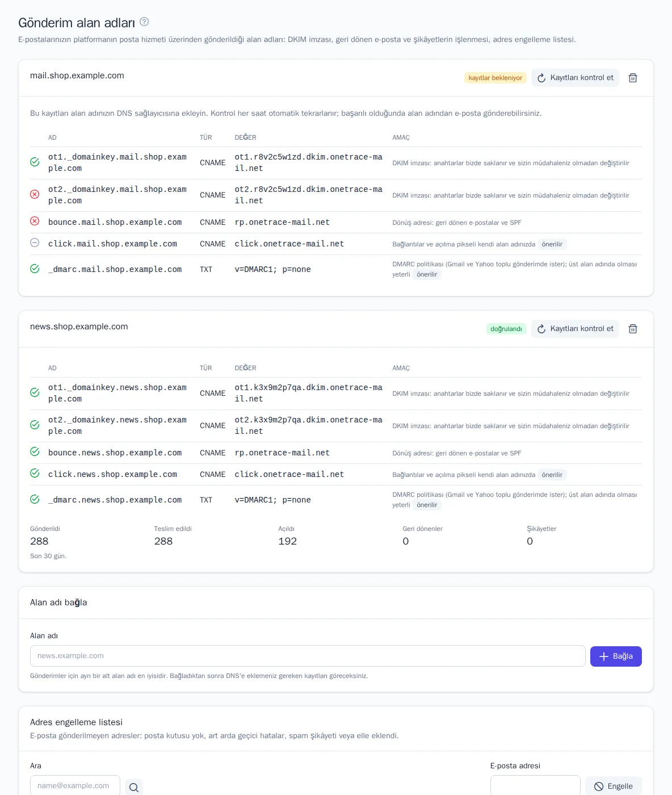Select value ot1.k3x9m2p7qa.dkim.onetrace-mail.net
This screenshot has width=672, height=795.
[x=309, y=394]
